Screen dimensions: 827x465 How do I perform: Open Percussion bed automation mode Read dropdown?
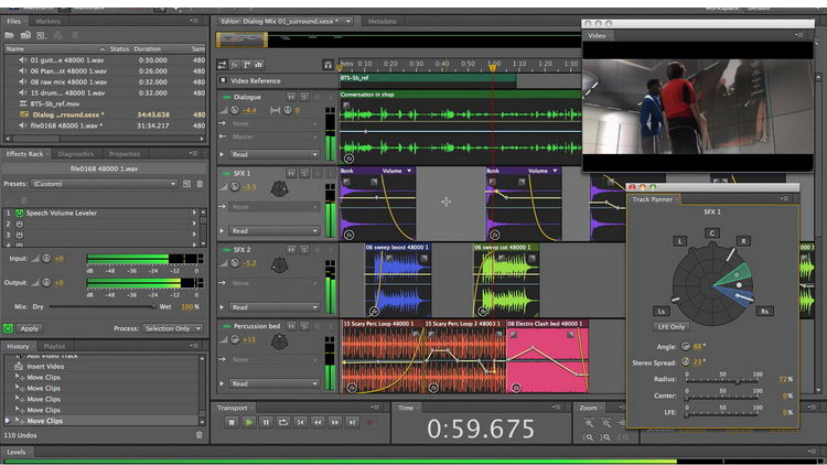274,384
